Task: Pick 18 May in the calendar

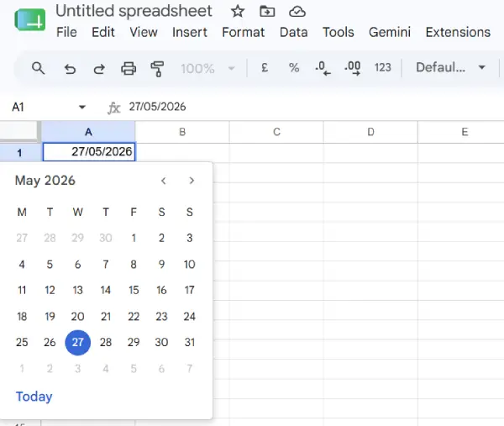Action: 22,317
